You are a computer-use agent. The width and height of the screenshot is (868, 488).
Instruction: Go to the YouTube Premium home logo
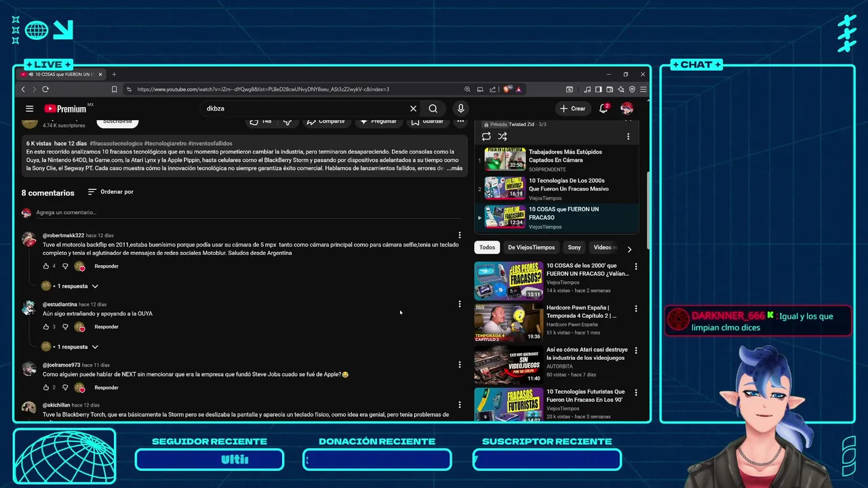point(66,108)
